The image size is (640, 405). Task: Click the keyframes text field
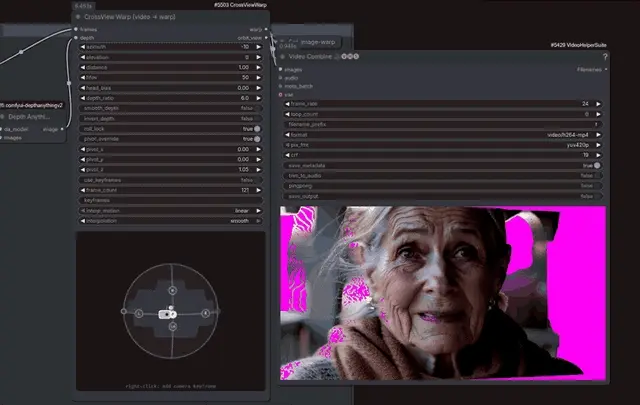[x=171, y=200]
